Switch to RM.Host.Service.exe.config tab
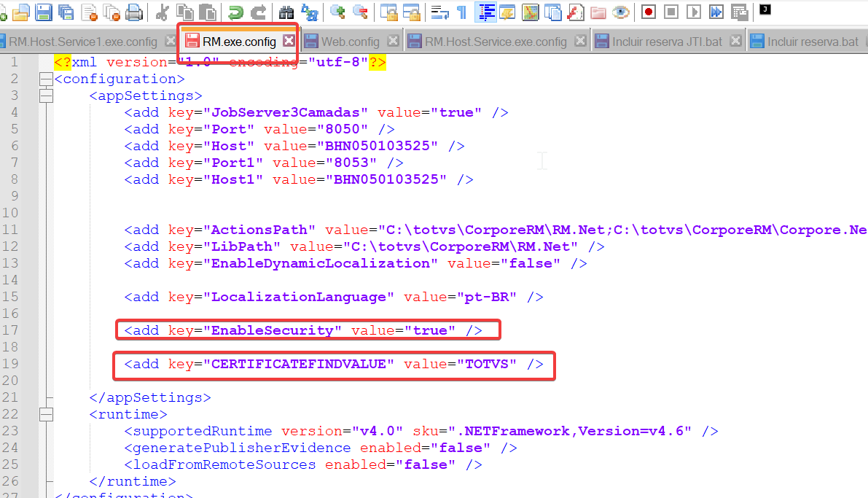This screenshot has height=498, width=868. (x=496, y=42)
